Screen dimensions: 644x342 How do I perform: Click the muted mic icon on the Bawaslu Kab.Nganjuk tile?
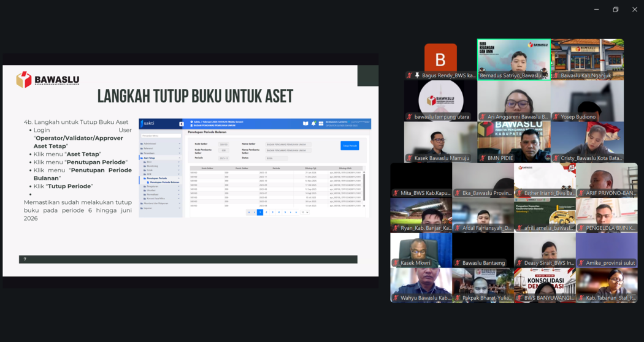(x=556, y=75)
